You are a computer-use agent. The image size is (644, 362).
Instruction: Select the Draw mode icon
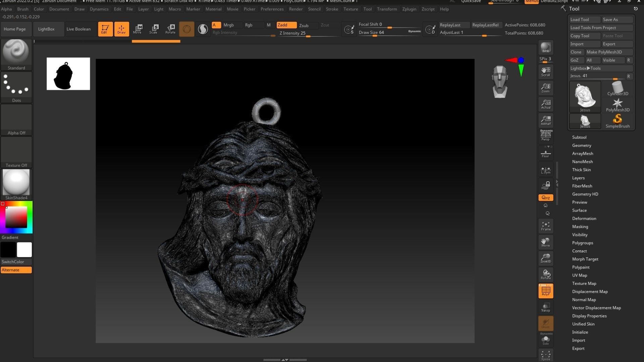pos(121,29)
